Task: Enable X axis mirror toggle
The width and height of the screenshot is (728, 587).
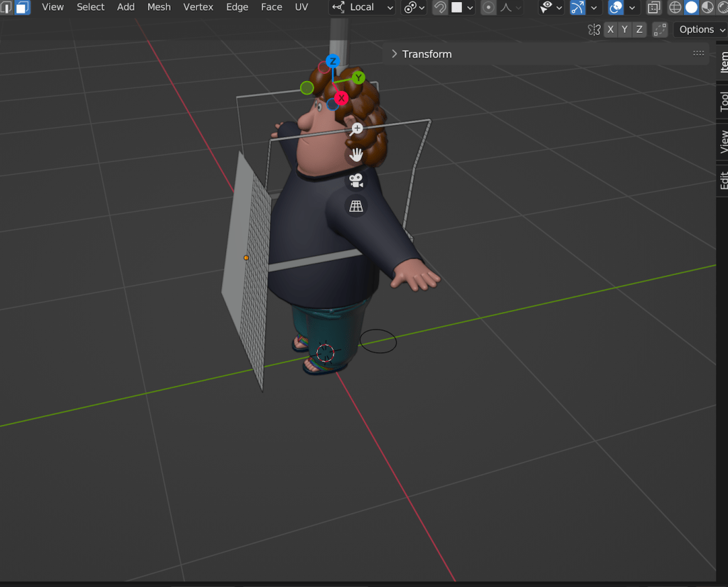Action: point(611,29)
